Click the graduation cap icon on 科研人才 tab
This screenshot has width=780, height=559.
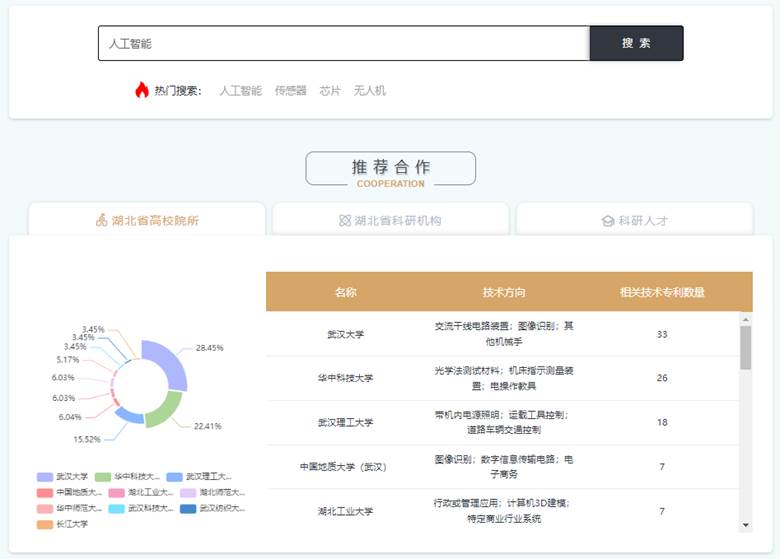pos(607,221)
